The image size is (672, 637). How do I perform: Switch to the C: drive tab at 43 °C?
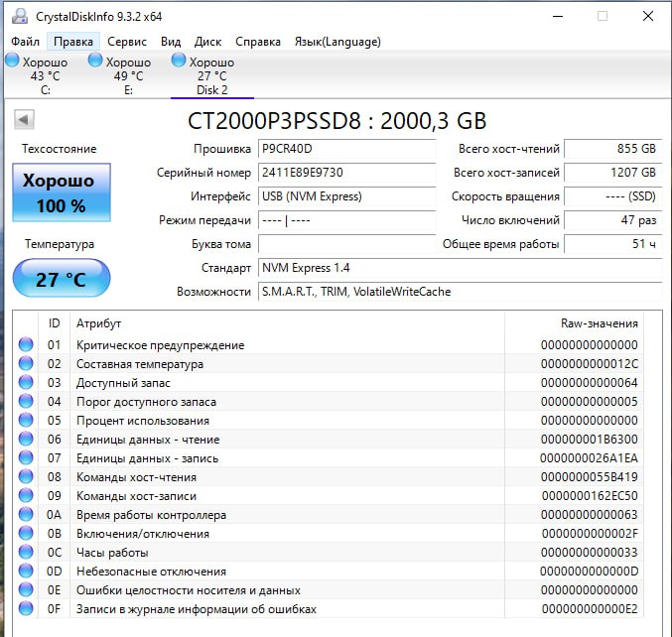(x=45, y=75)
